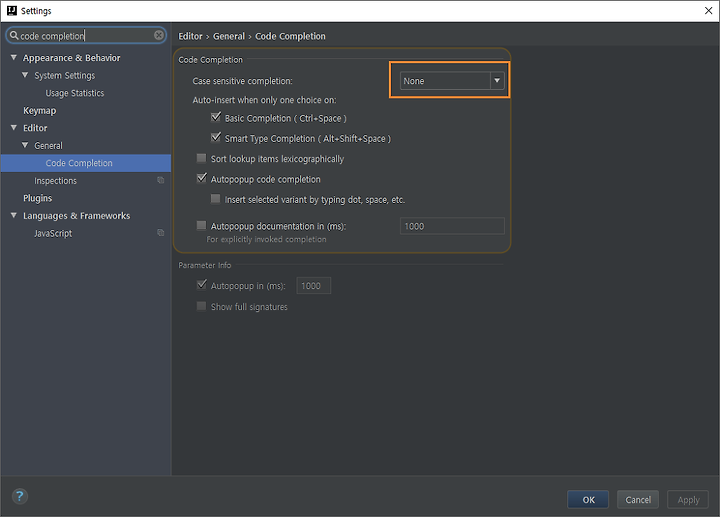Enable Autopopup documentation in (ms) checkbox
This screenshot has width=720, height=517.
[x=201, y=225]
